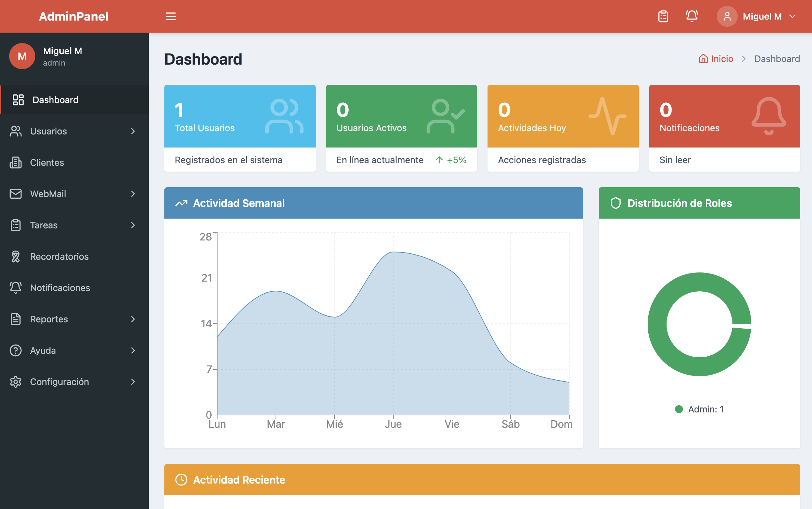
Task: Click the 'Sáb' axis label on chart
Action: [x=510, y=424]
